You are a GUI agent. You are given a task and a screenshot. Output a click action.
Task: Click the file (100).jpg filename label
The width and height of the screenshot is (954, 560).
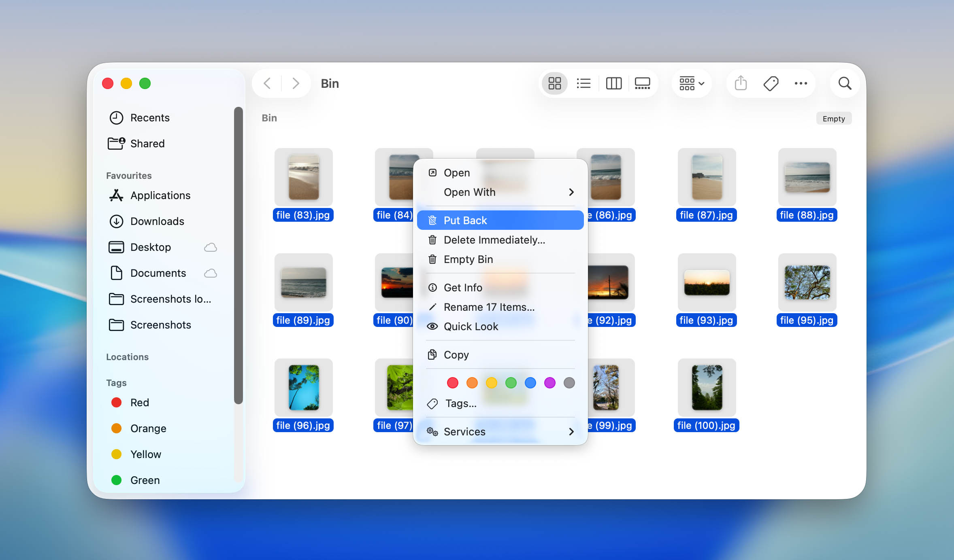706,426
